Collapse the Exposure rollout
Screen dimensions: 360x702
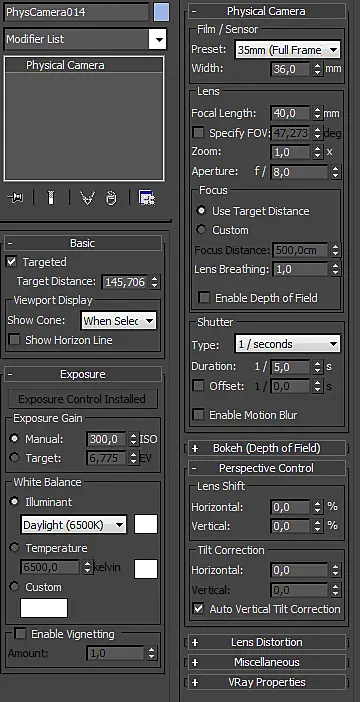pyautogui.click(x=83, y=374)
